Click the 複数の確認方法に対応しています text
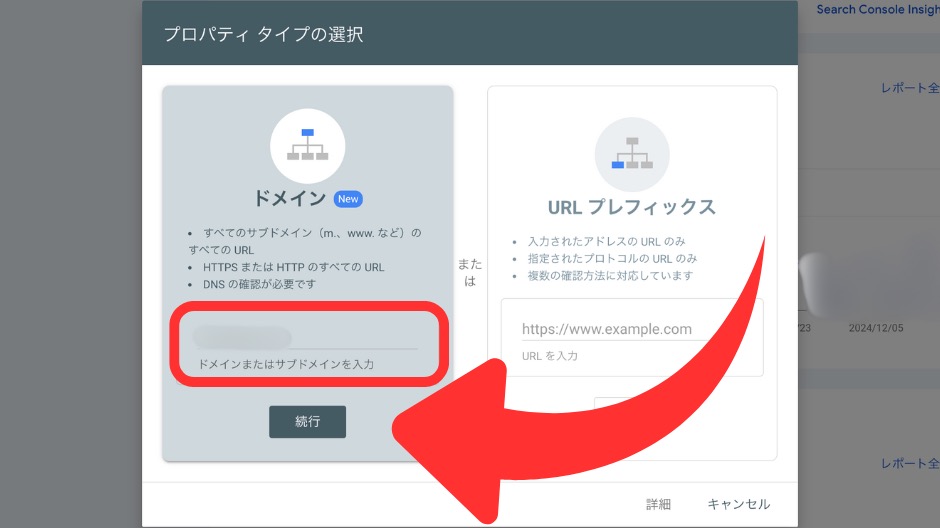 [610, 276]
